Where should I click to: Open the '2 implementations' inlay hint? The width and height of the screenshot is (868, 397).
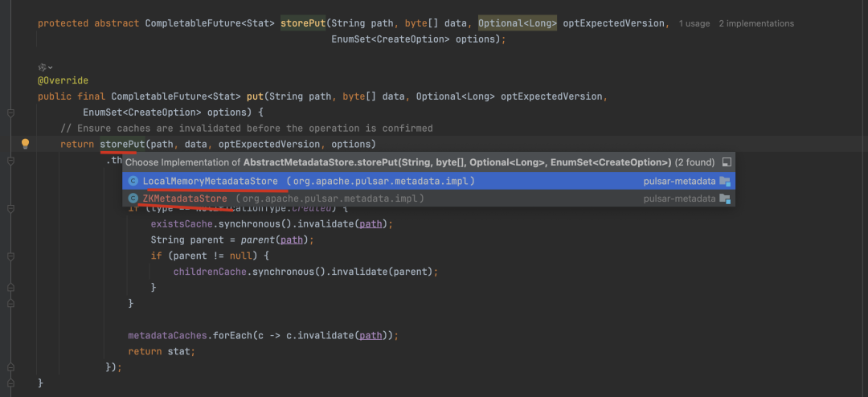(756, 24)
